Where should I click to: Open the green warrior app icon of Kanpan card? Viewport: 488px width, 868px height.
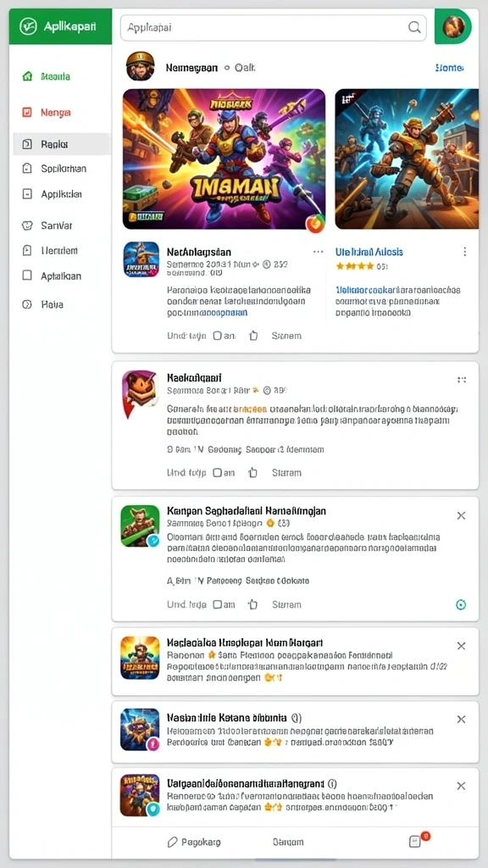(140, 526)
